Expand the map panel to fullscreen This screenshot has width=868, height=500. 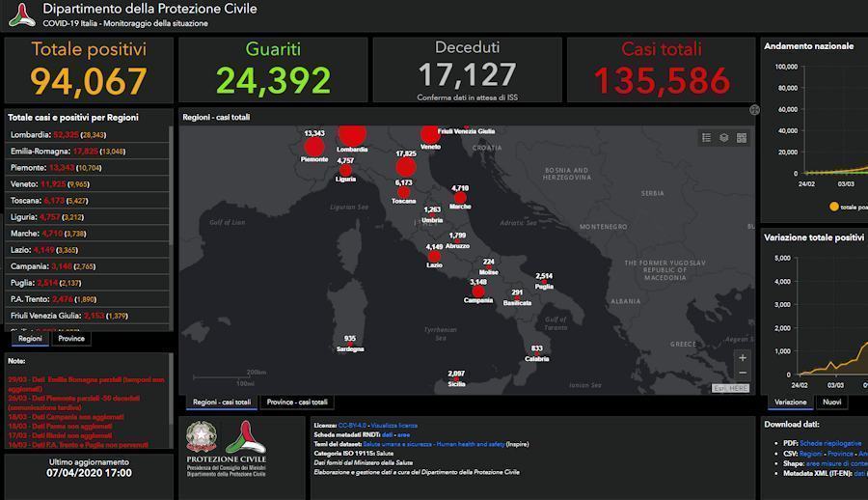754,110
